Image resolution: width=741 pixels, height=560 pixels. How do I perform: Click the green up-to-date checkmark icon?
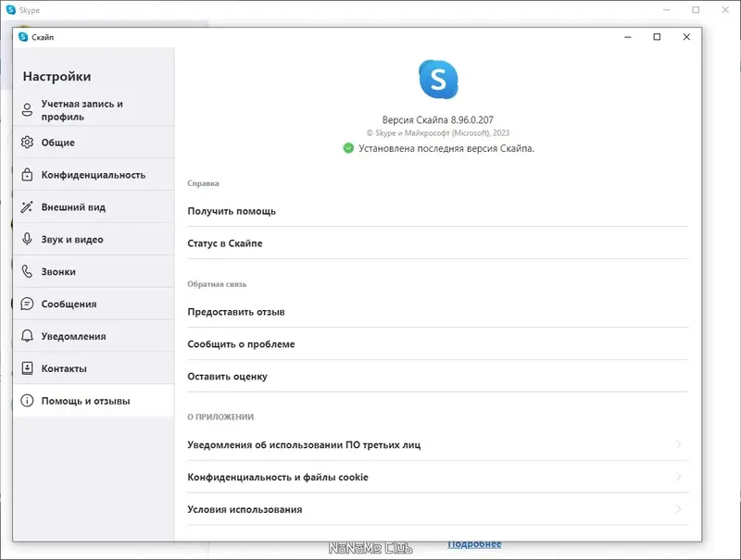pos(348,148)
